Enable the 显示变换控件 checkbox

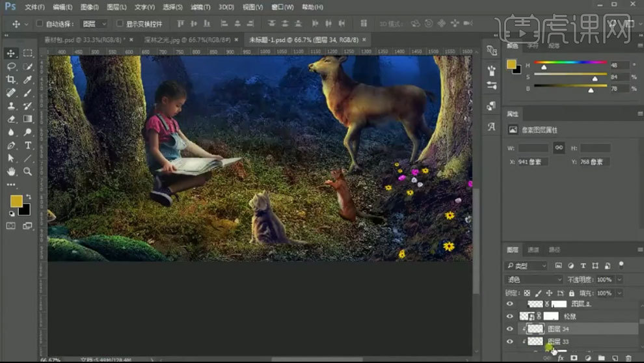120,23
